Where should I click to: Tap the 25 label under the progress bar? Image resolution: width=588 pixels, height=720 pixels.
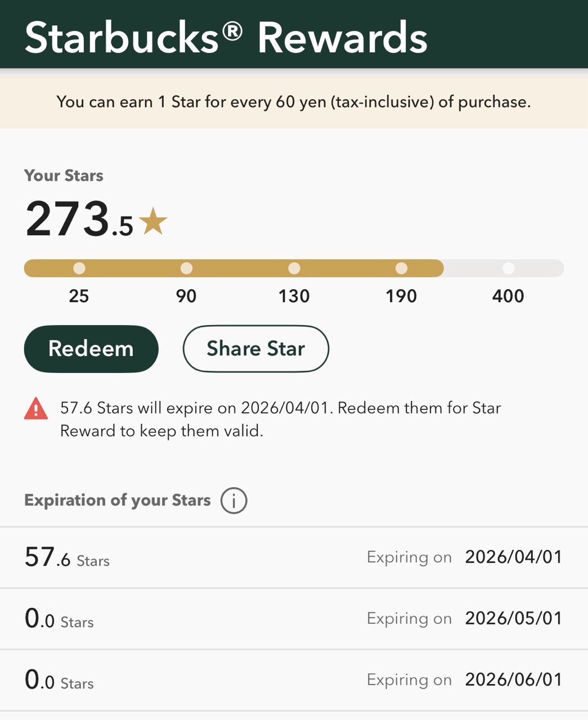point(79,296)
